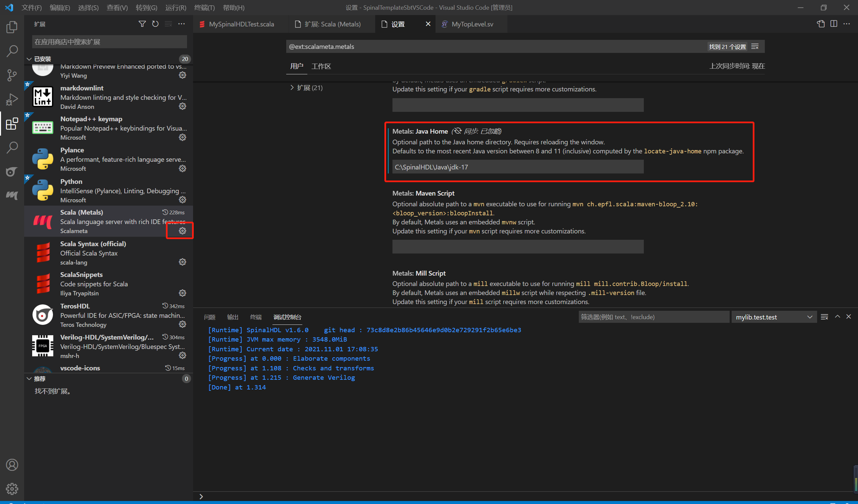Open the Run menu
Image resolution: width=858 pixels, height=504 pixels.
[x=176, y=7]
